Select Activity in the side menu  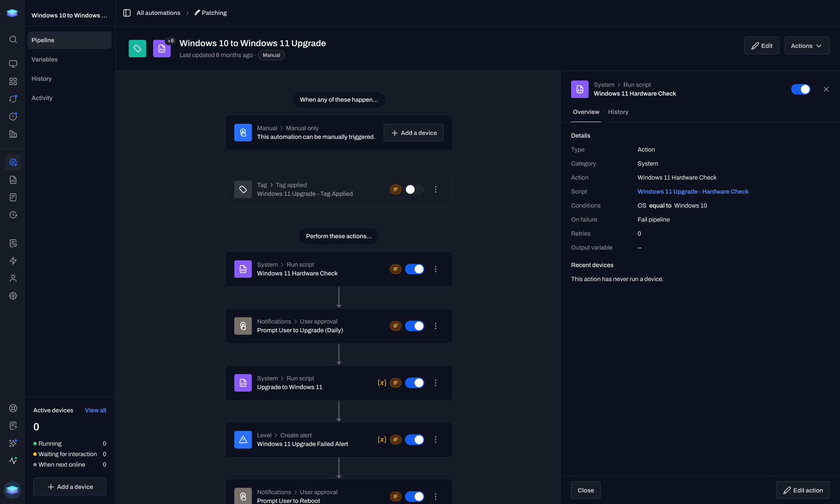click(x=70, y=98)
